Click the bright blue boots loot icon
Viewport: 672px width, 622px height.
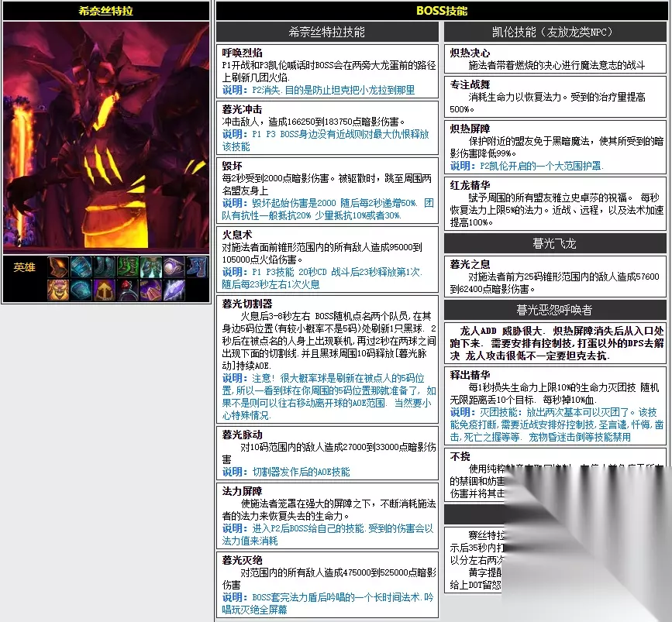click(197, 267)
